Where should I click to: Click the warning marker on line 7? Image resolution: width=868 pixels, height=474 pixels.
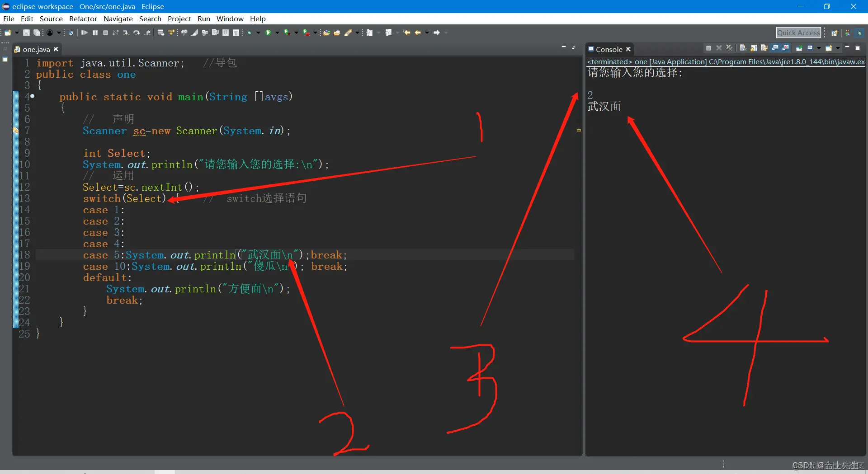pos(16,131)
